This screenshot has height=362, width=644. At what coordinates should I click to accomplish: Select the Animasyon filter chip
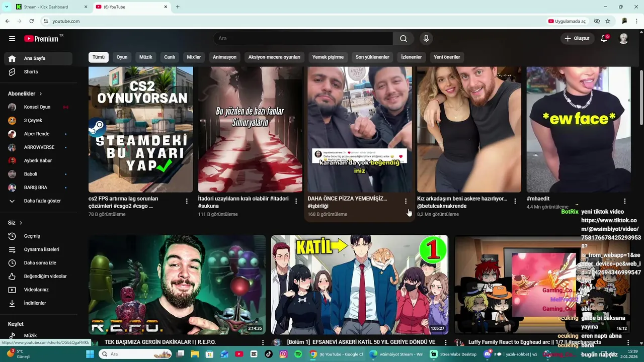(x=224, y=57)
